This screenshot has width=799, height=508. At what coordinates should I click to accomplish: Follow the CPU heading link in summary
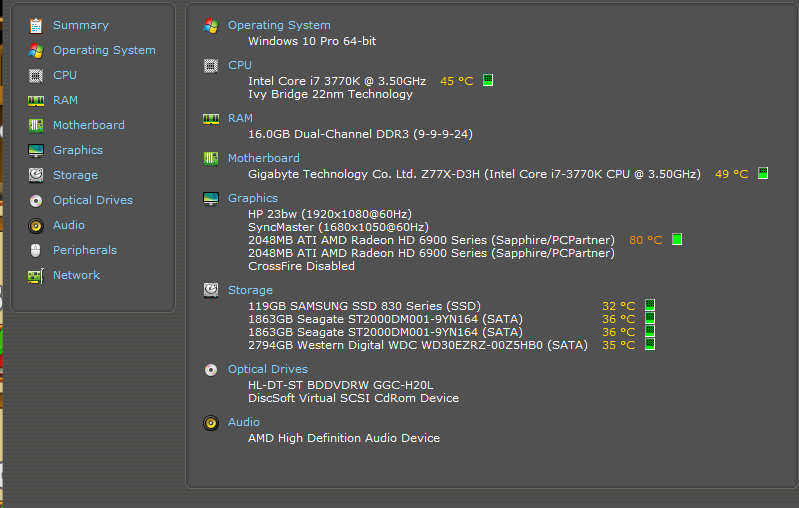pos(240,65)
